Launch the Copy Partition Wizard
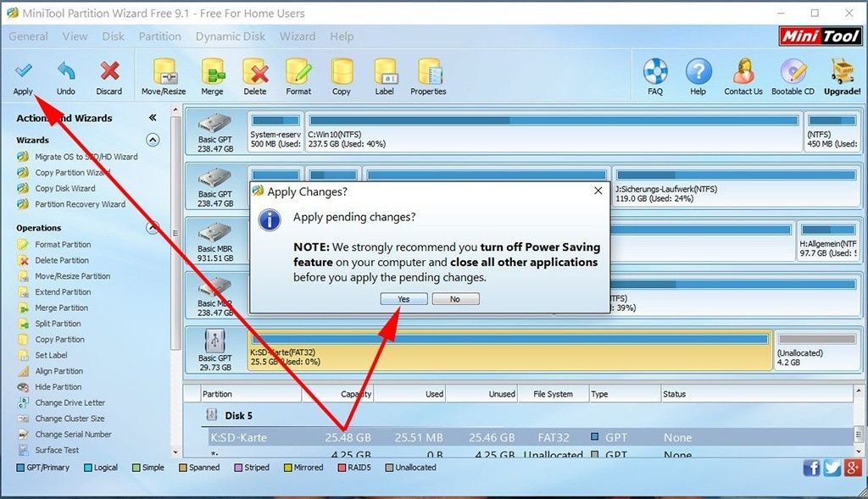The height and width of the screenshot is (499, 868). [73, 173]
